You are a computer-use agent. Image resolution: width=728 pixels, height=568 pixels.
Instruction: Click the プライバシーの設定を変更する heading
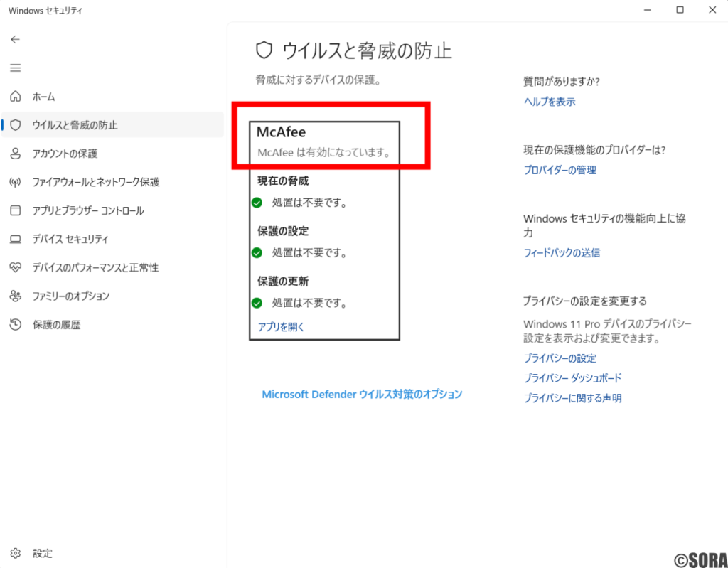click(x=585, y=301)
